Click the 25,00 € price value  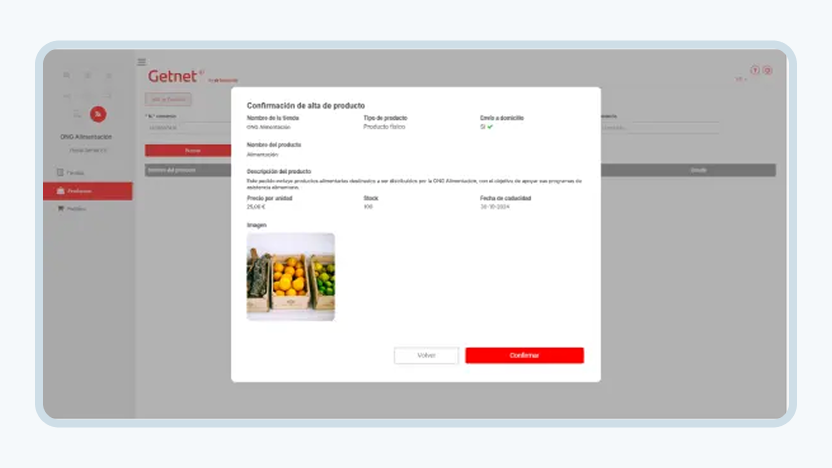pyautogui.click(x=256, y=207)
